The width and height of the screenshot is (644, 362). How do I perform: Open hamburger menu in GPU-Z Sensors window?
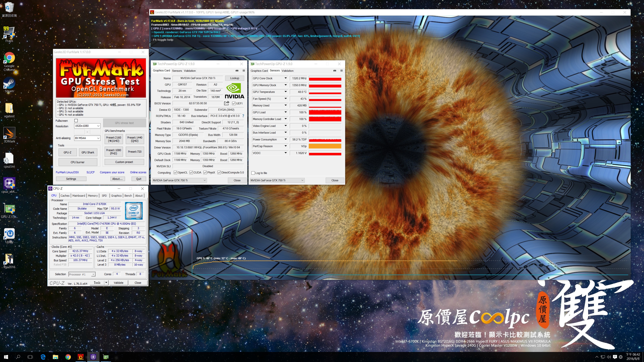point(341,71)
